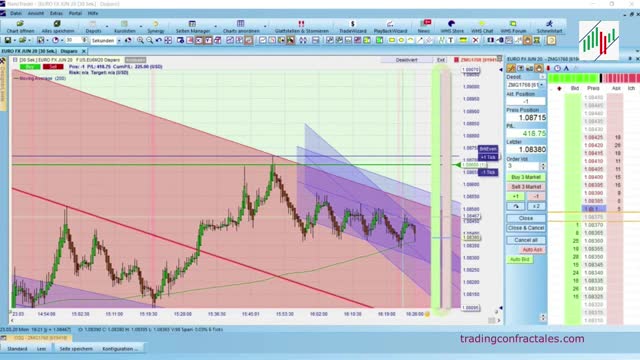Click the Order Vol stepper arrows

542,166
